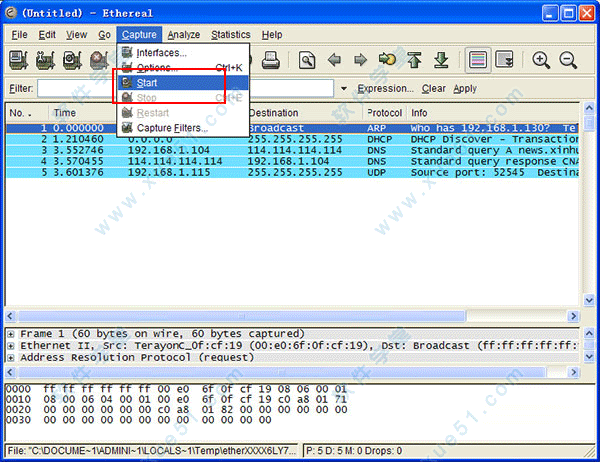This screenshot has height=462, width=600.
Task: Select packet 4 DNS query response row
Action: click(292, 161)
